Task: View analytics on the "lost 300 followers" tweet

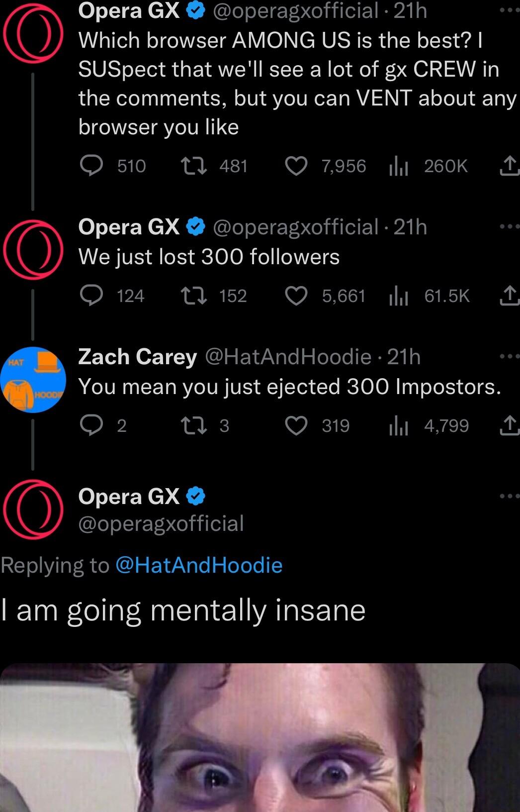Action: pos(399,296)
